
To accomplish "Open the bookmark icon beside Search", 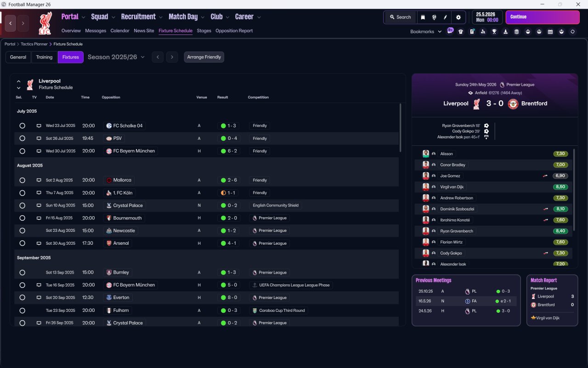I will tap(423, 17).
